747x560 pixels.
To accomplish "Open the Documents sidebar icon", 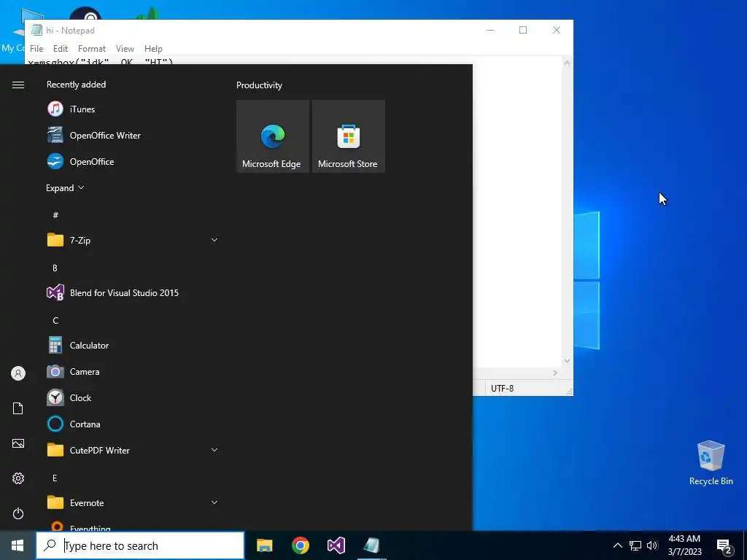I will (x=18, y=408).
